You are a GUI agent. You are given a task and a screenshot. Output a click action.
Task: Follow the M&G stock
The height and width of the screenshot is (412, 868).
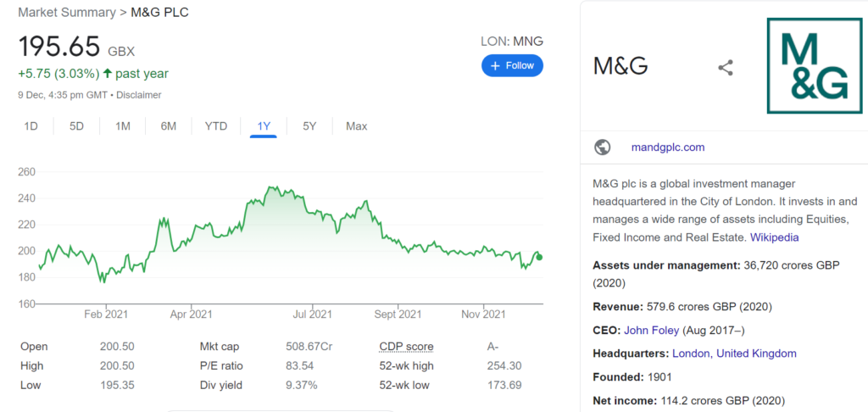coord(512,65)
